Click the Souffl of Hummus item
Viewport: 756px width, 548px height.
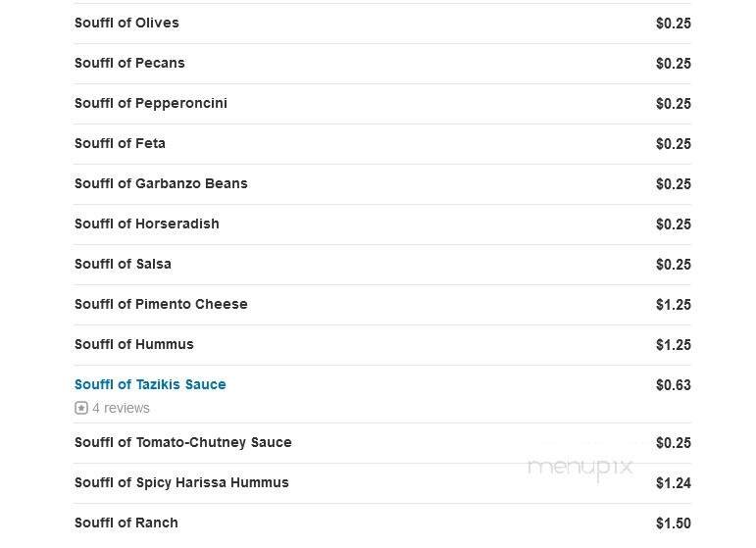[133, 344]
